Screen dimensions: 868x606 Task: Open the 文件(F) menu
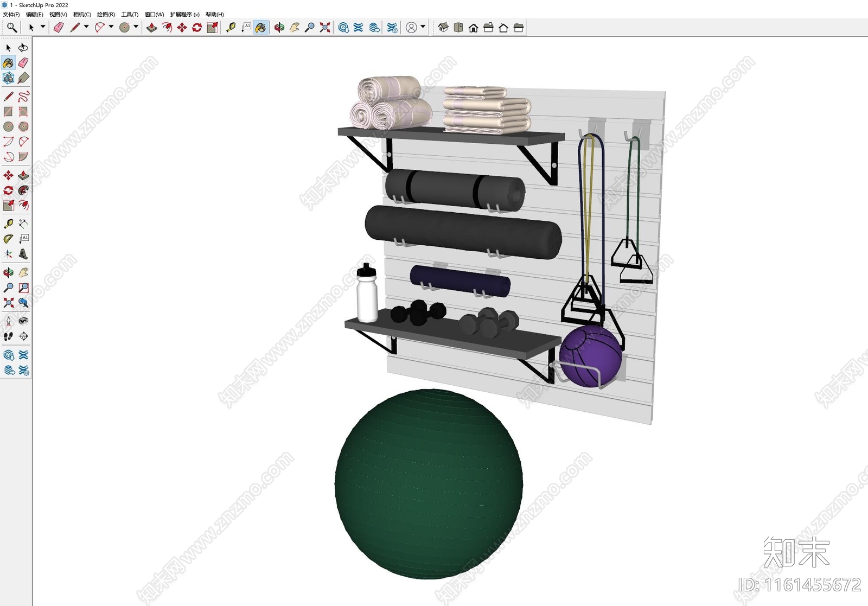11,15
